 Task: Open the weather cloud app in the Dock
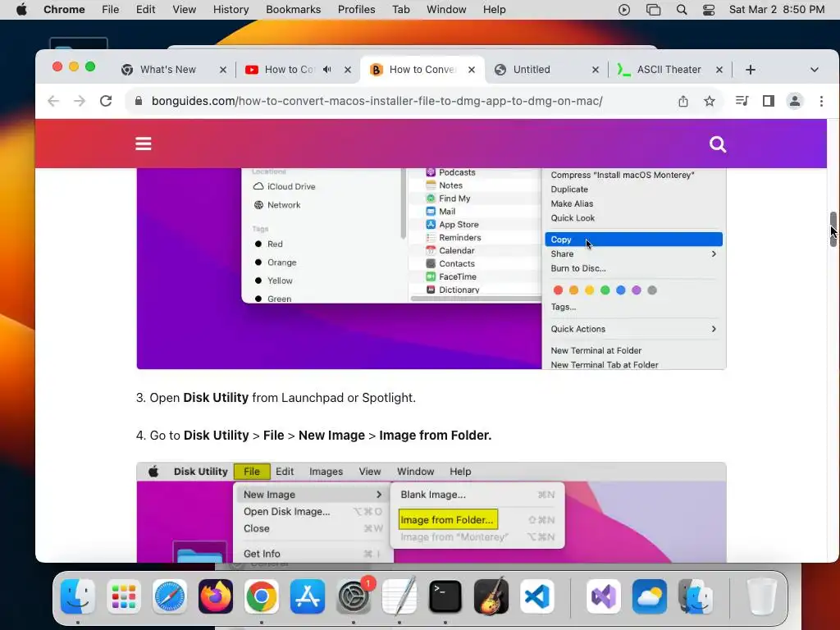coord(650,596)
